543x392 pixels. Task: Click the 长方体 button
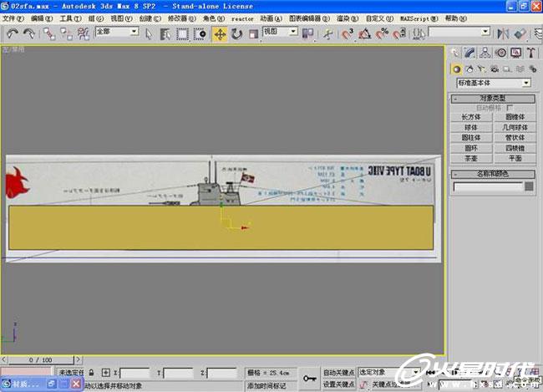click(471, 117)
